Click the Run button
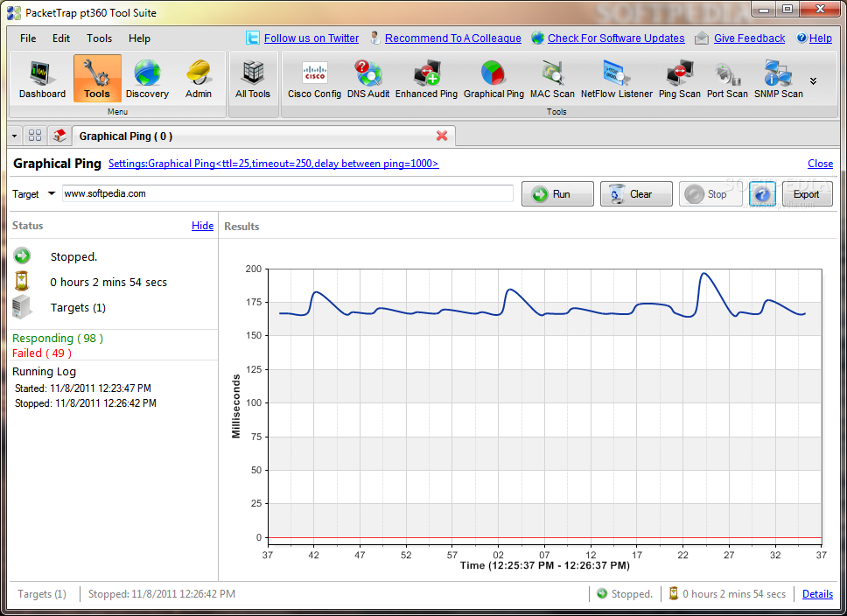Screen dimensions: 847x616 click(557, 194)
